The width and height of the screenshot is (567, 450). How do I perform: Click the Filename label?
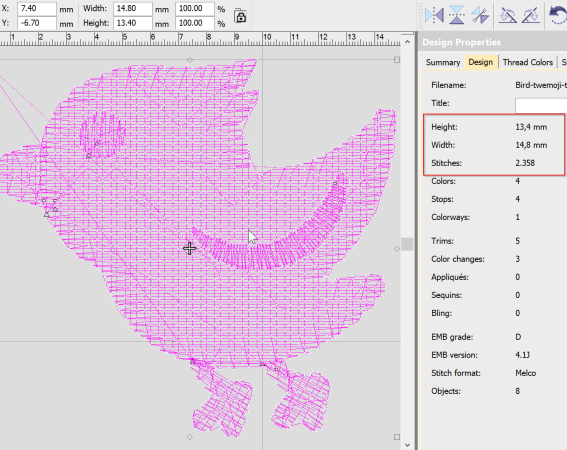(x=448, y=85)
